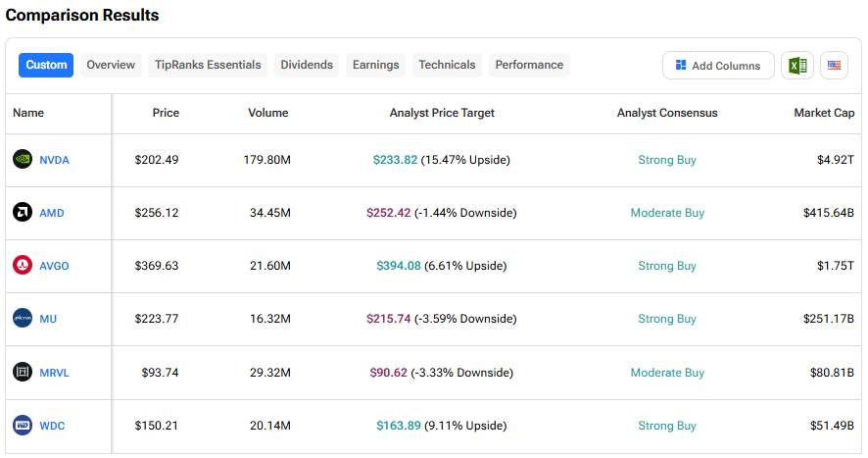
Task: Click the WDC Western Digital logo icon
Action: (x=23, y=426)
